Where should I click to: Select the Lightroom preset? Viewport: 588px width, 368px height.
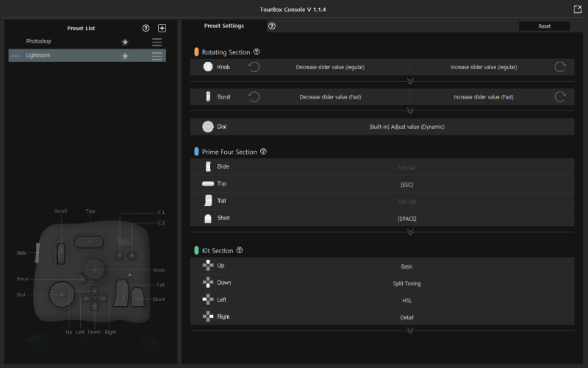[x=87, y=56]
